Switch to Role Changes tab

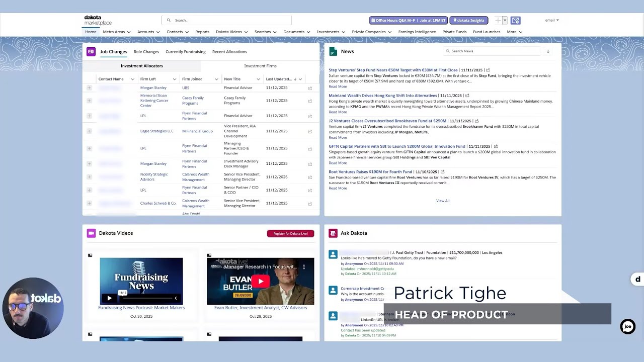pyautogui.click(x=146, y=51)
